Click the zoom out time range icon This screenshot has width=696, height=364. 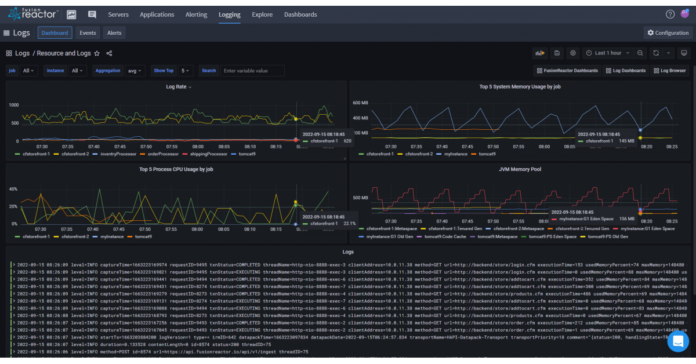coord(640,53)
